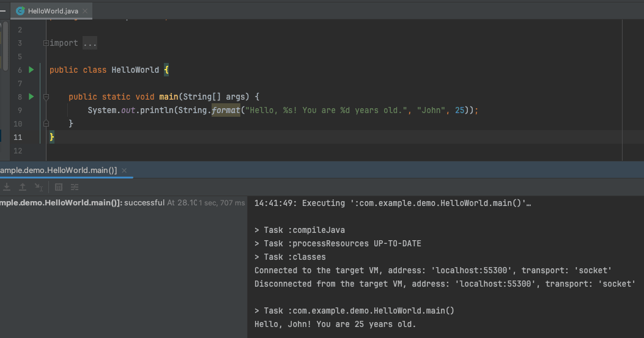Click '> Task :compileJava' console line
The image size is (644, 338).
(x=300, y=230)
